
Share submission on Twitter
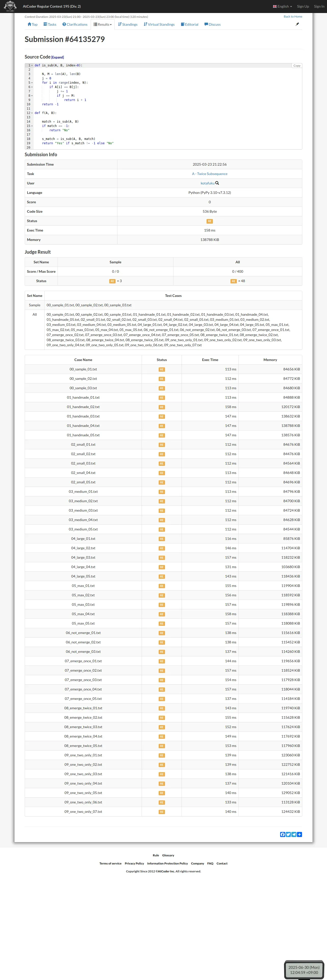tap(288, 834)
